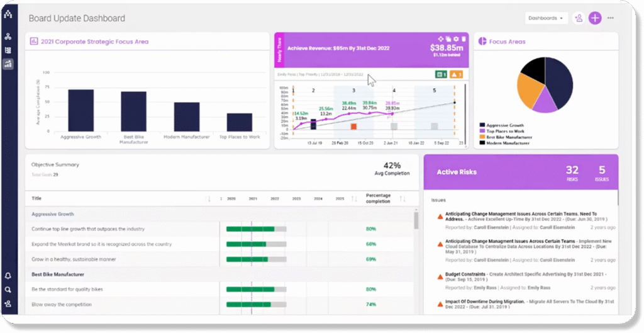Sort by Percentage completion column
This screenshot has height=333, width=644.
click(402, 199)
